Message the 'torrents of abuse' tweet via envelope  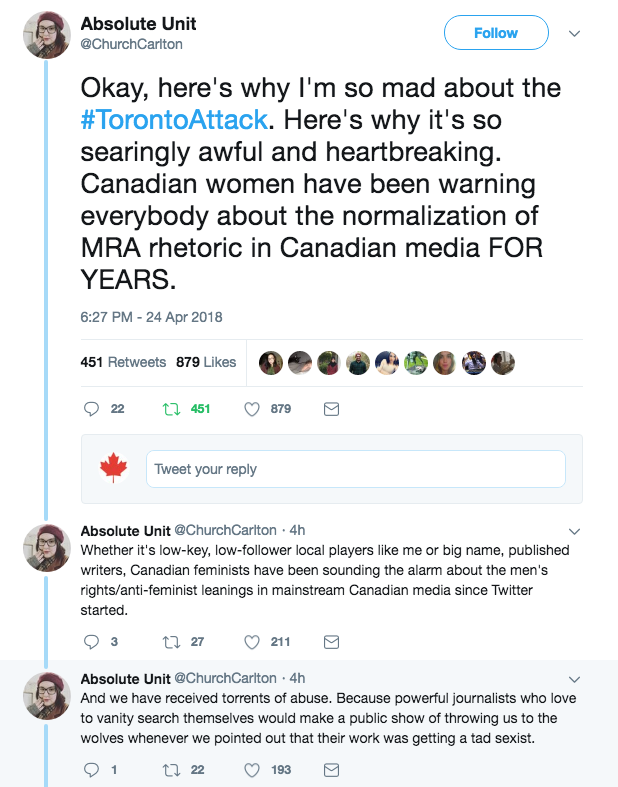click(333, 769)
